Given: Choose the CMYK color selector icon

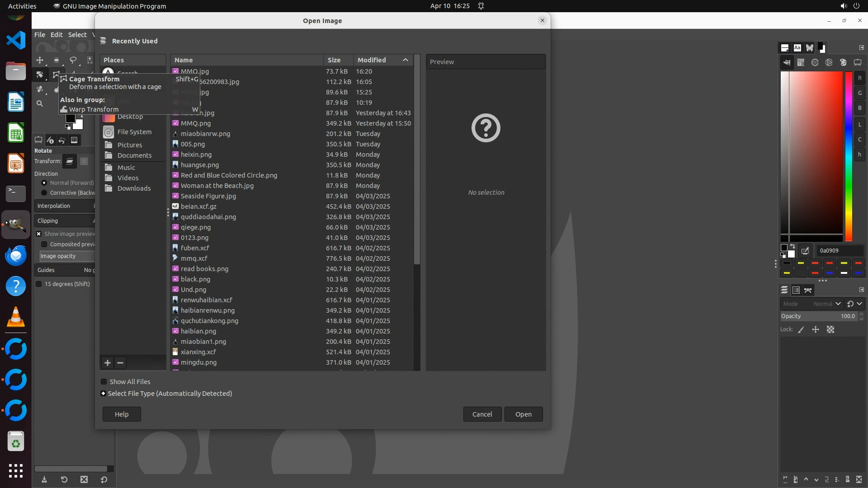Looking at the screenshot, I should [x=801, y=63].
